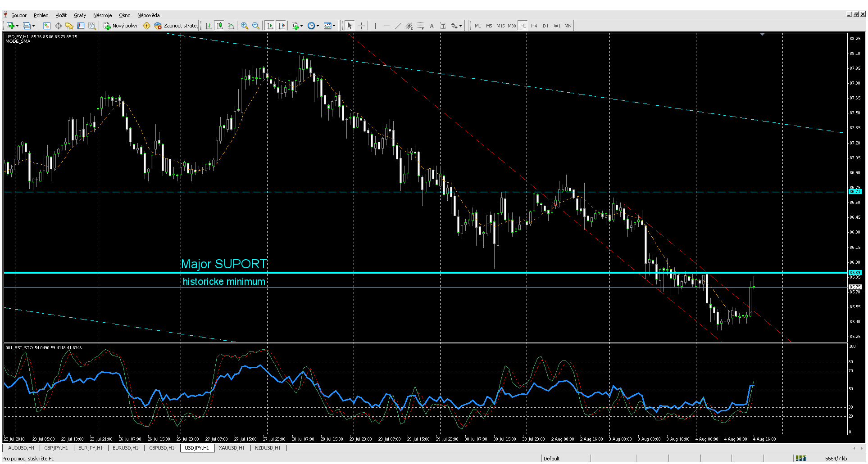The width and height of the screenshot is (868, 464).
Task: Click the Major SUPORT text label on chart
Action: (x=224, y=264)
